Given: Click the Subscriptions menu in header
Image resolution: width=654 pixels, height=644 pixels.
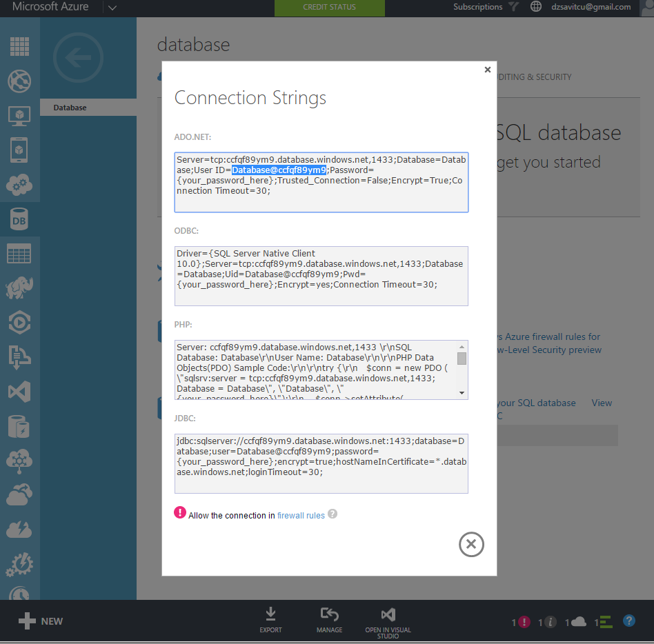Looking at the screenshot, I should point(478,7).
